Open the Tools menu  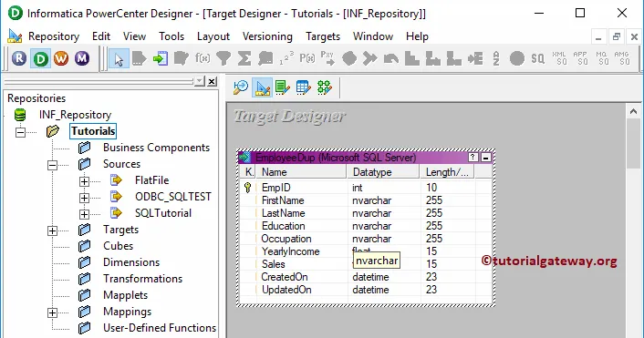pyautogui.click(x=171, y=36)
